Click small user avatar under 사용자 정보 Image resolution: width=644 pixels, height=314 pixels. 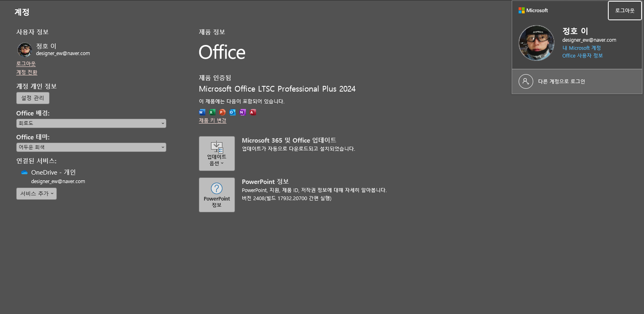tap(25, 50)
